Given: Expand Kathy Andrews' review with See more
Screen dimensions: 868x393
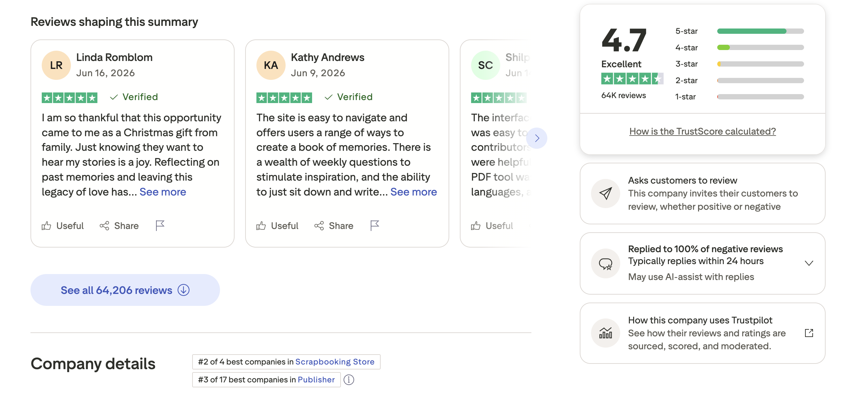Looking at the screenshot, I should pos(413,192).
